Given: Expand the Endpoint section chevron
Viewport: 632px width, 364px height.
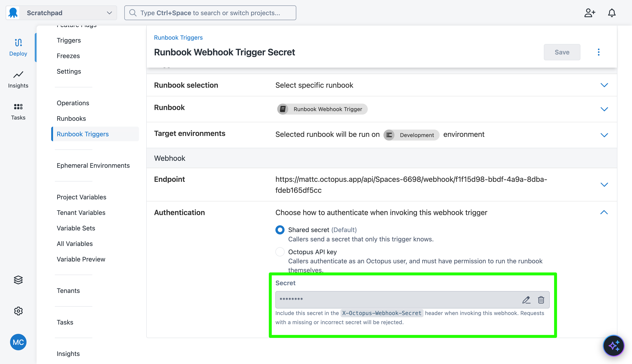Looking at the screenshot, I should [604, 185].
